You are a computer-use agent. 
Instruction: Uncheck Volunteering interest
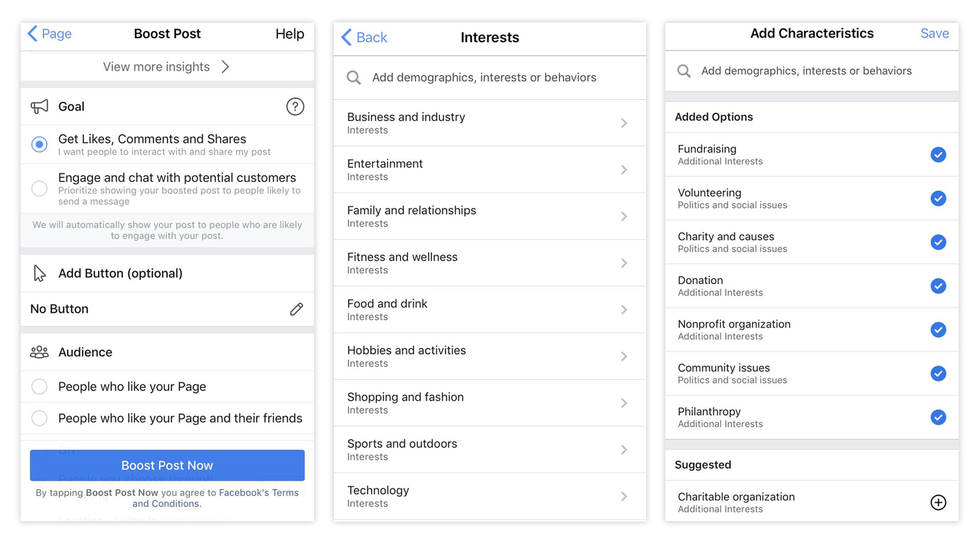coord(938,198)
